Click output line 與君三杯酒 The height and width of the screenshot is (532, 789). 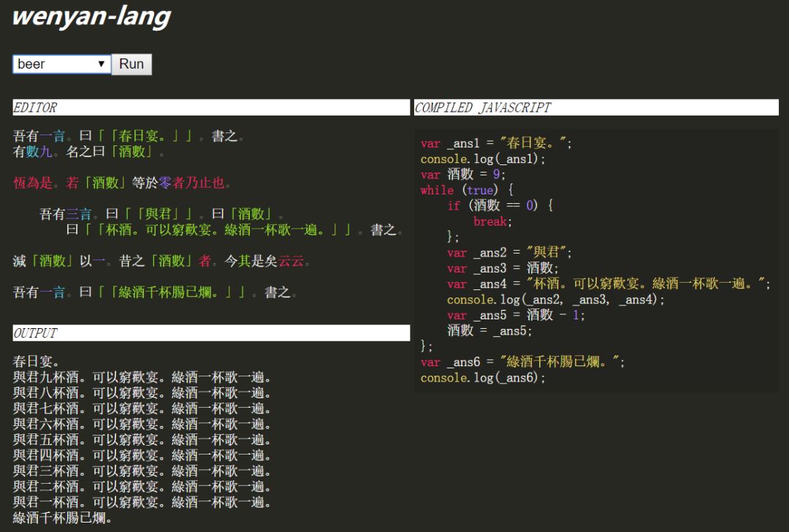142,471
